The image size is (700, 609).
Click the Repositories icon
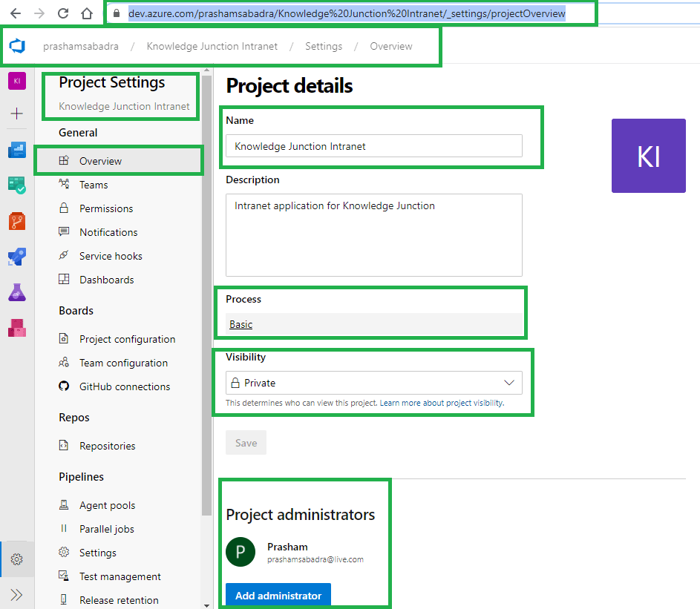pos(64,445)
